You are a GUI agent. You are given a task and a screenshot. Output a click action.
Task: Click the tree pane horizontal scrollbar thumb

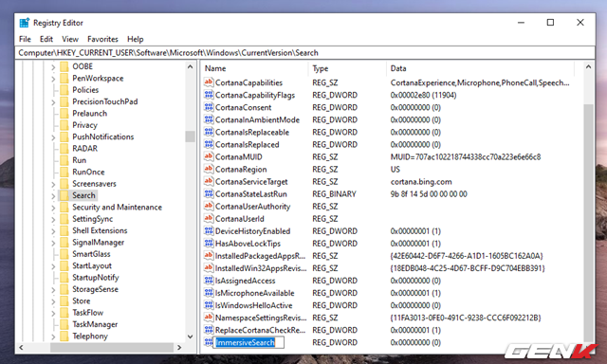click(x=112, y=347)
